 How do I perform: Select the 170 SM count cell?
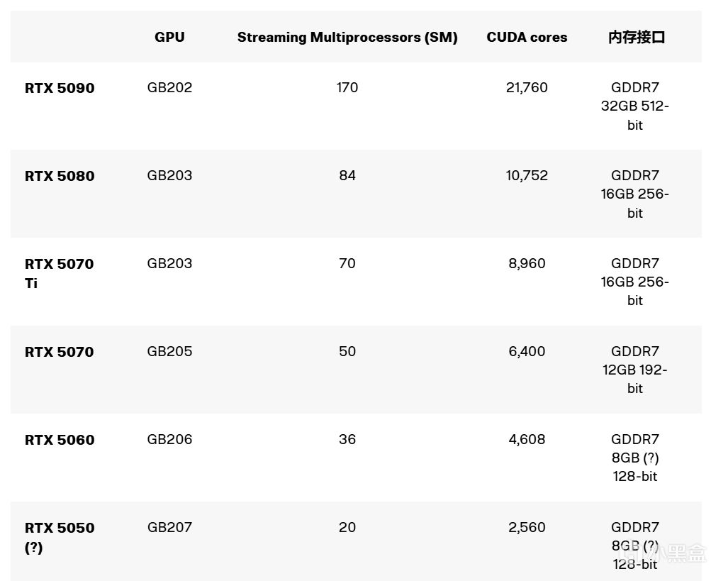(347, 87)
